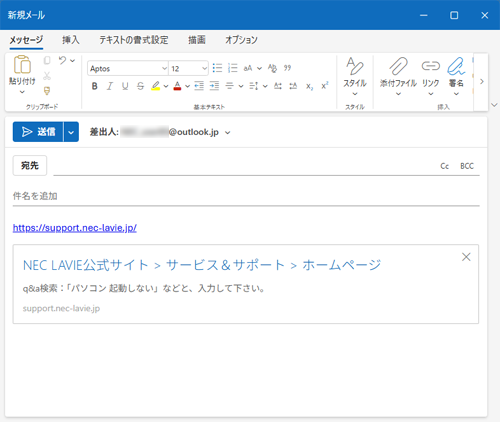Open the 描画 tab
Screen dimensions: 500x422
197,40
